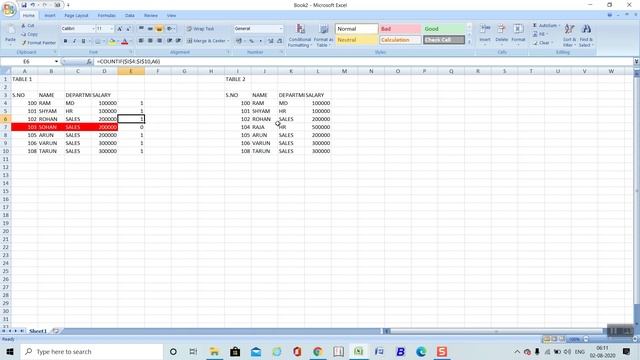Click Merge & Center
Image resolution: width=640 pixels, height=360 pixels.
click(x=207, y=41)
